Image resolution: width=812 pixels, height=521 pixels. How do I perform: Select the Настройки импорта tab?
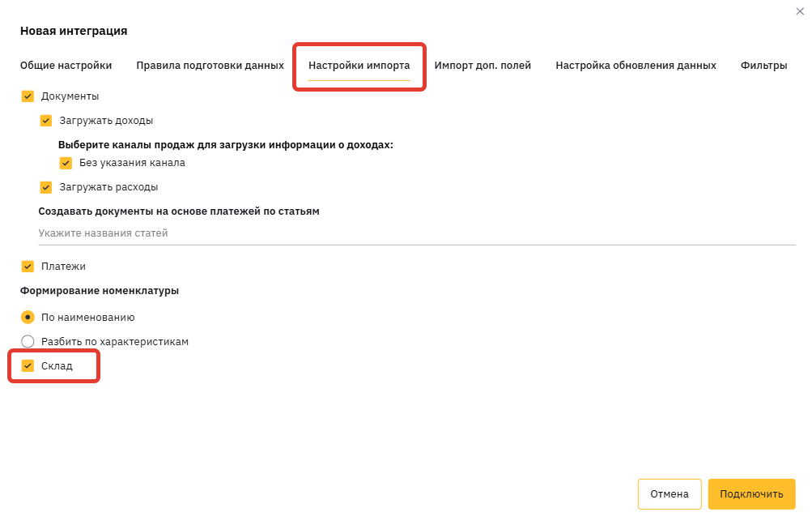coord(359,66)
